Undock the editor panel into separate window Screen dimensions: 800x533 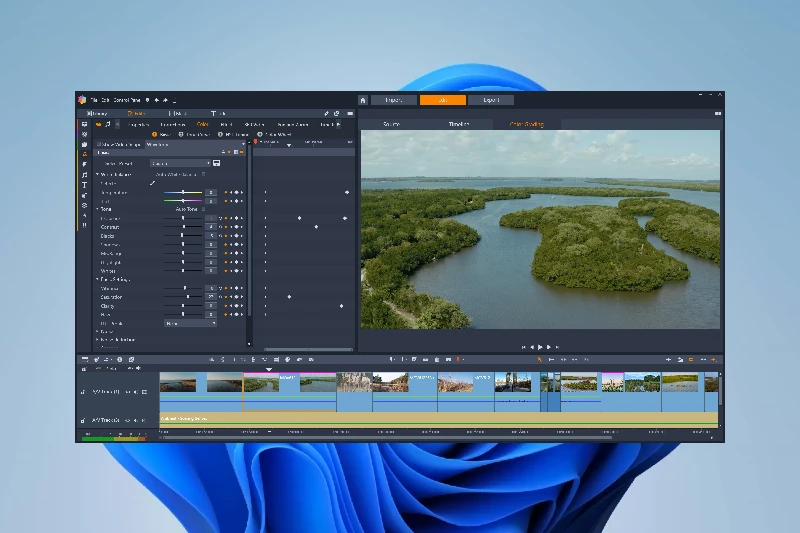coord(337,113)
